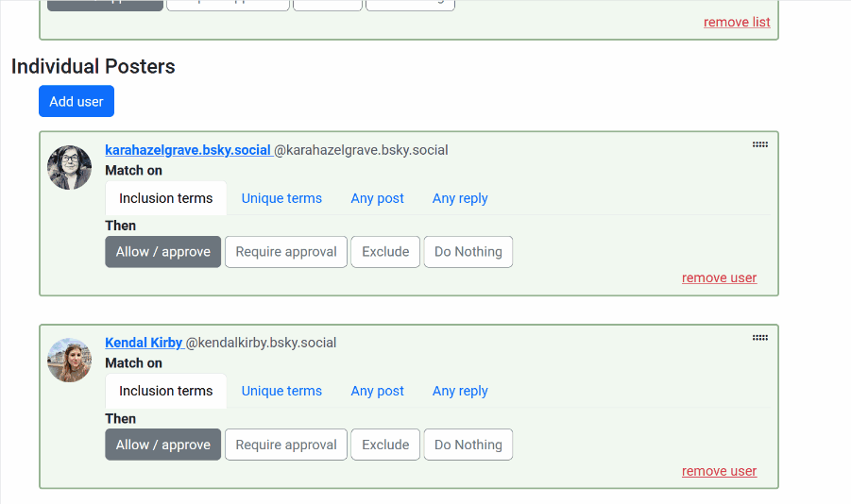
Task: Click the remove list link
Action: click(737, 23)
